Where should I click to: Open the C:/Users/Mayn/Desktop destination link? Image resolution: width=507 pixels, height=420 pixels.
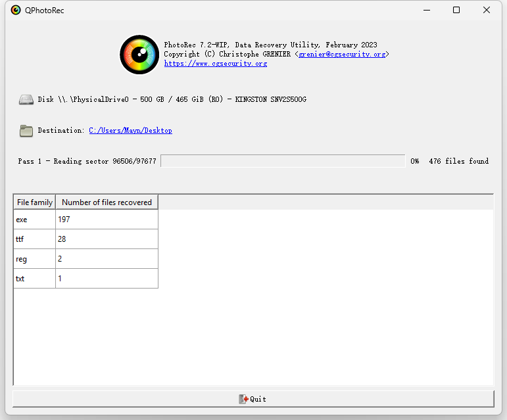131,130
